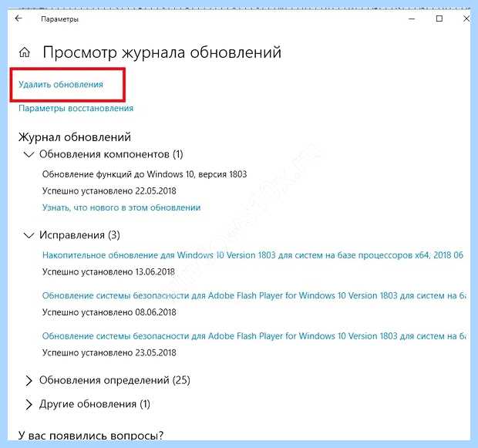Image resolution: width=478 pixels, height=448 pixels.
Task: Click the Обновления компонентов (1) label
Action: [x=111, y=154]
